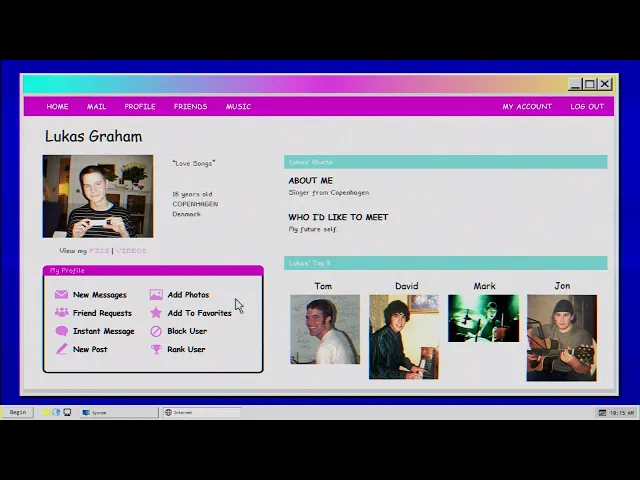The image size is (640, 480).
Task: Click the monitor quick-launch icon in taskbar
Action: (x=67, y=412)
